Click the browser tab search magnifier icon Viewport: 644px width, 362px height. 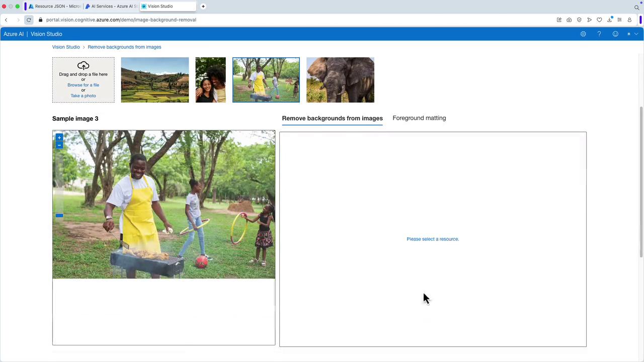636,7
